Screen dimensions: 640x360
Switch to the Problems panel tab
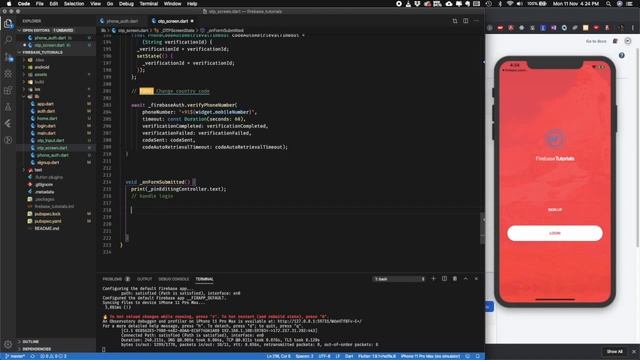pos(112,279)
